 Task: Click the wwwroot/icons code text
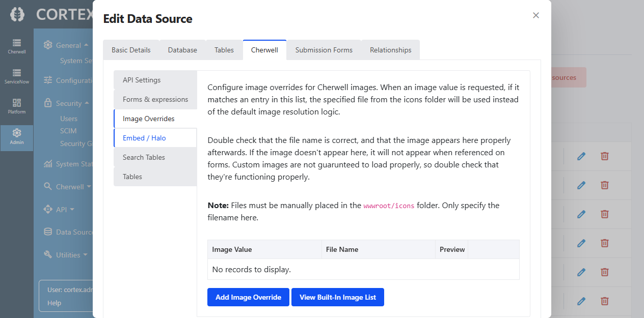[389, 206]
